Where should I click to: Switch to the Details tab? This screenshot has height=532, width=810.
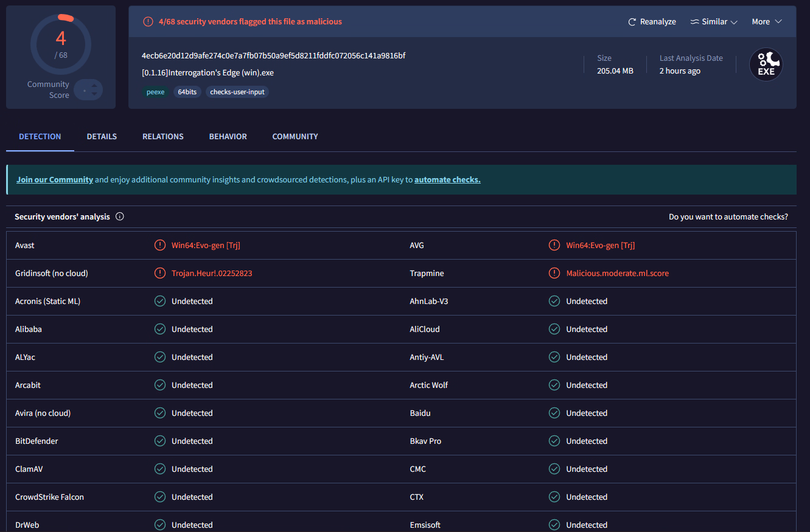click(x=102, y=137)
